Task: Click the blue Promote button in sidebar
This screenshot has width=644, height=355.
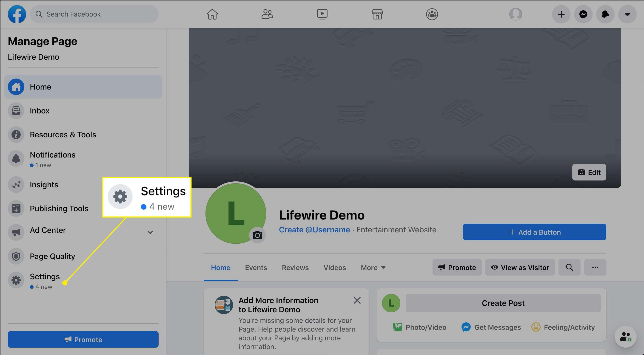Action: coord(83,340)
